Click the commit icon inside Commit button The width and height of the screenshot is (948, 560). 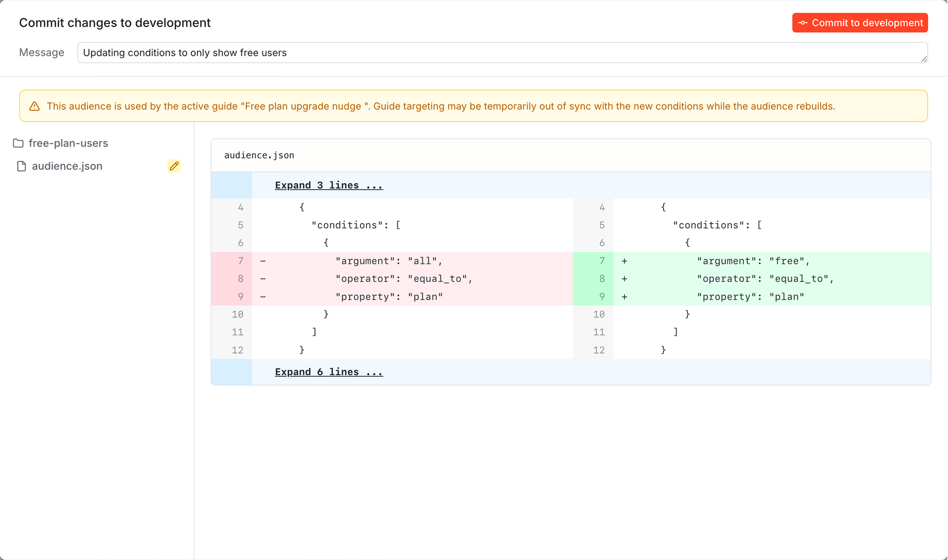coord(803,23)
